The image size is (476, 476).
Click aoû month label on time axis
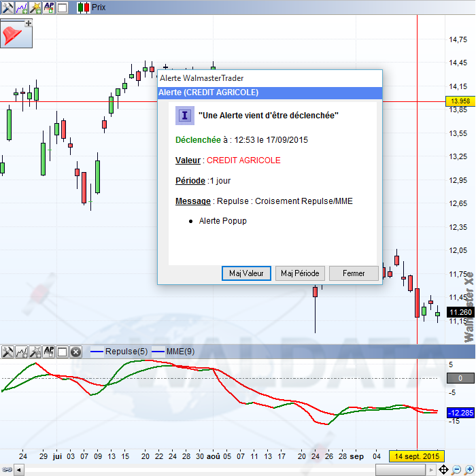[213, 456]
